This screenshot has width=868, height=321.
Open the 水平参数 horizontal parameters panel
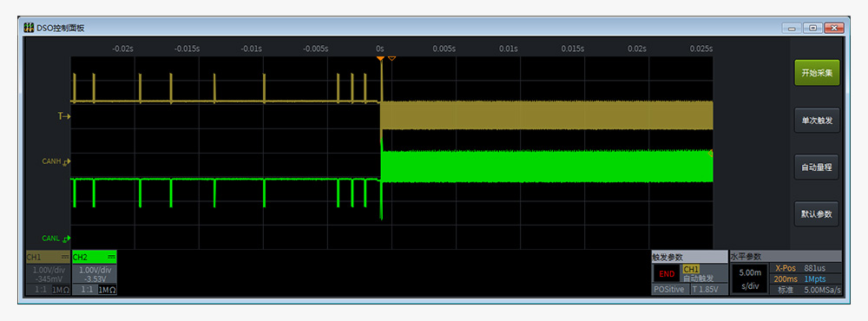tap(786, 256)
